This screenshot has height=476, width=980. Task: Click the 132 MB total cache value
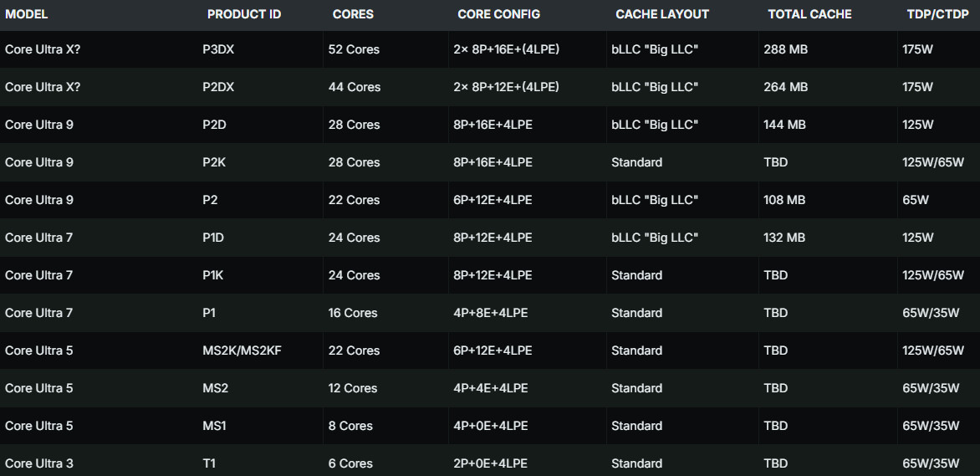[784, 238]
